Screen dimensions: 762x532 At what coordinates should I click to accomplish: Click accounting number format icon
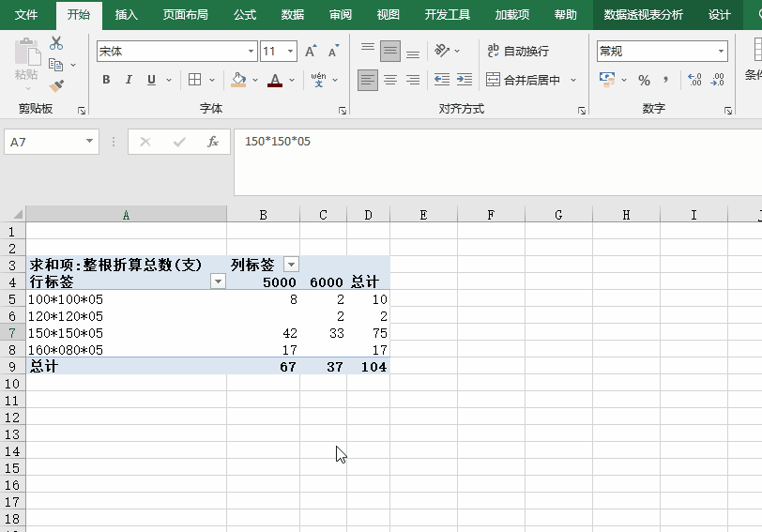[x=607, y=80]
